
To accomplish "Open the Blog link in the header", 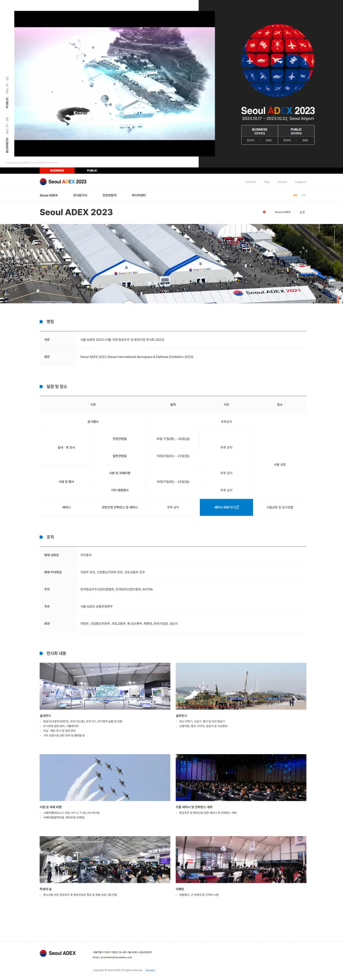I will tap(267, 182).
